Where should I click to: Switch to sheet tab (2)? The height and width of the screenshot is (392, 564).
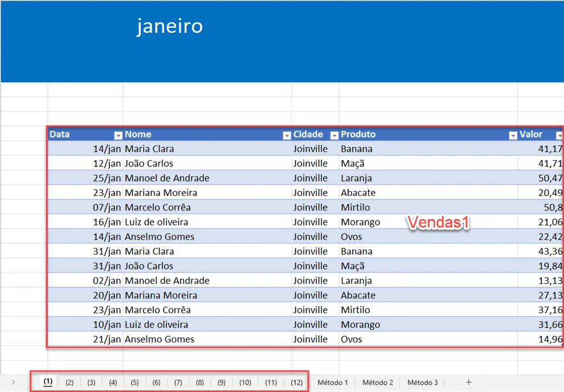pyautogui.click(x=70, y=382)
